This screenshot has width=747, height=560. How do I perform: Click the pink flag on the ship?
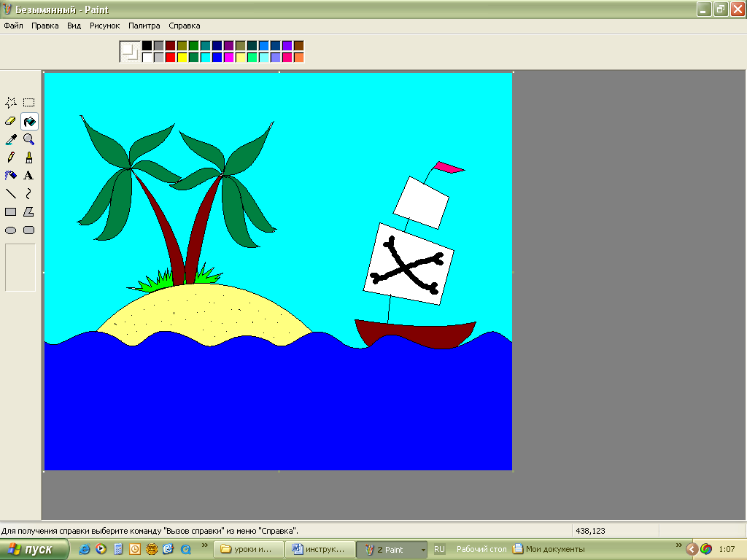[447, 168]
